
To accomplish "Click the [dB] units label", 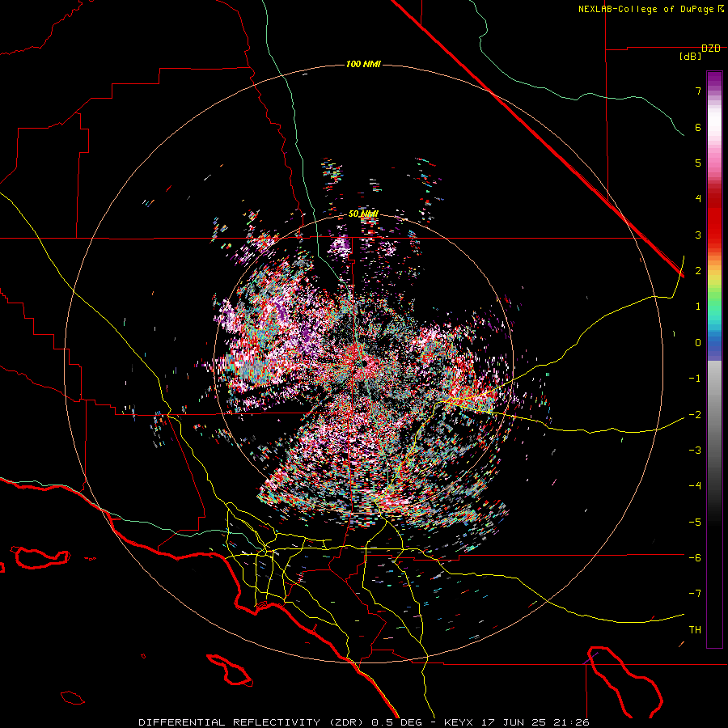I will pos(691,57).
